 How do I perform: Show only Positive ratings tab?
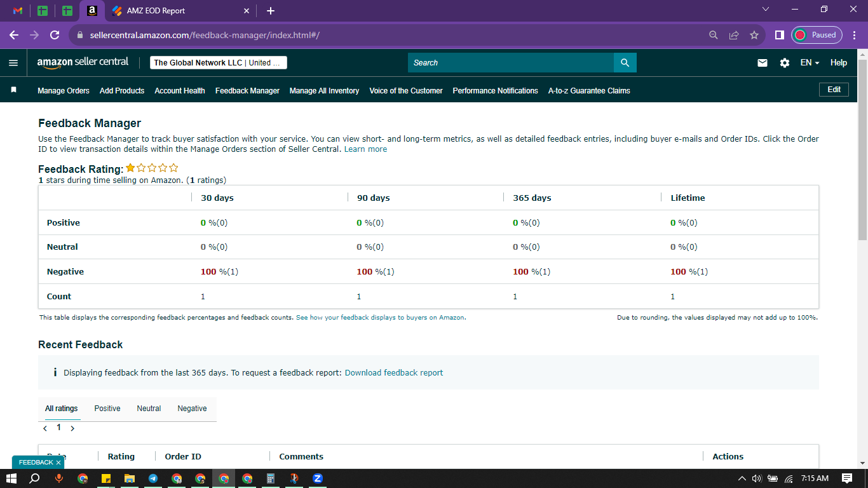[107, 409]
